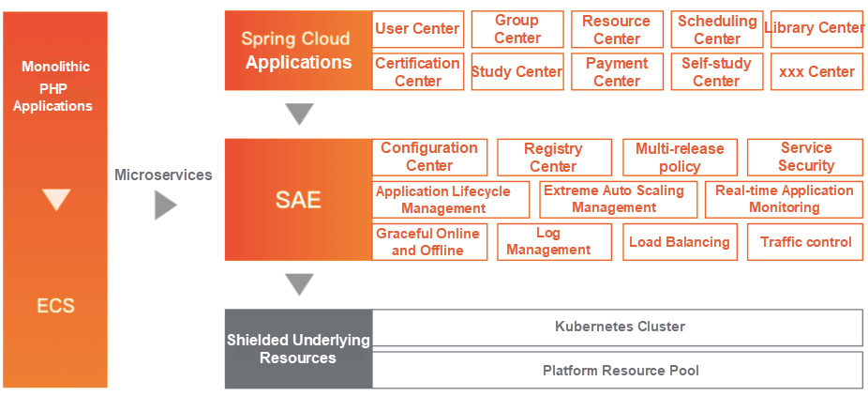Click the Study Center box

517,71
